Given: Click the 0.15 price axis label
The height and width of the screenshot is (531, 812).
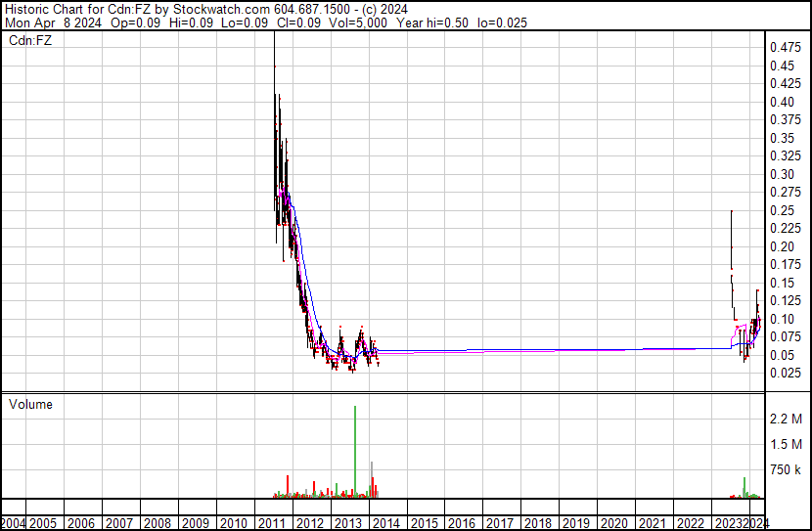Looking at the screenshot, I should coord(782,283).
